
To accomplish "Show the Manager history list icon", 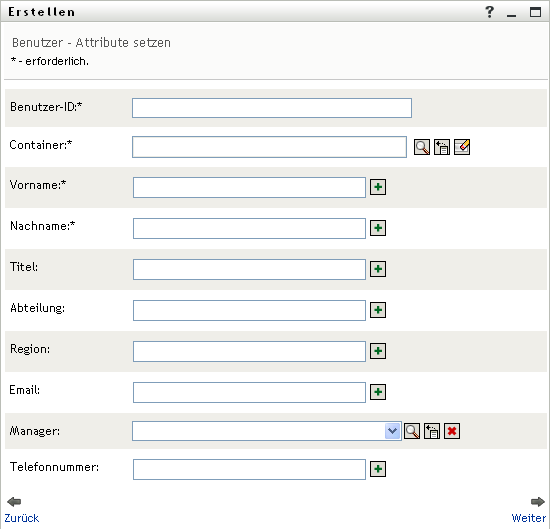I will [x=432, y=431].
